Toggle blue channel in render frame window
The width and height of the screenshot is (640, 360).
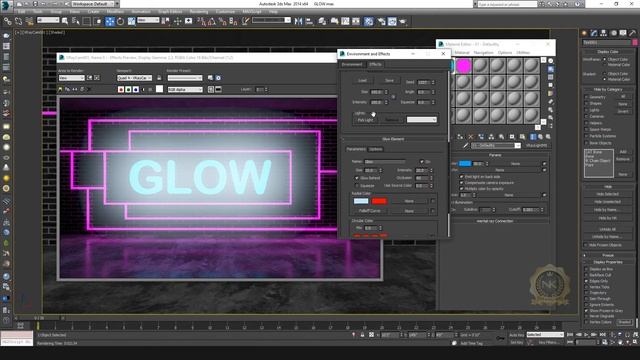pos(136,89)
